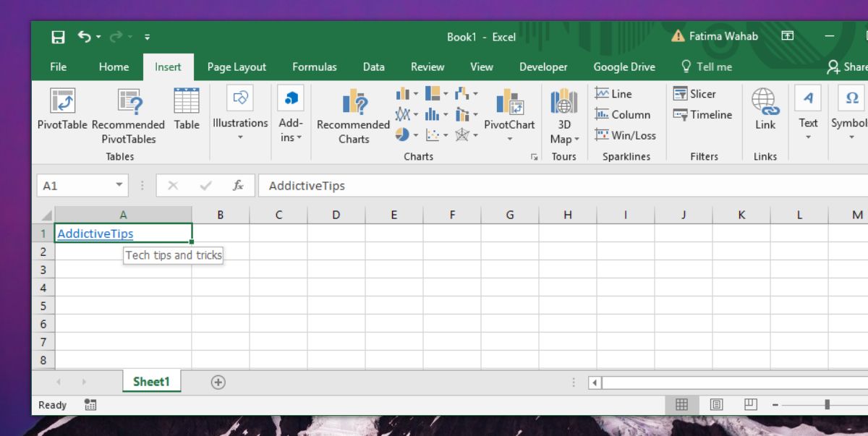
Task: Open Recommended PivotTables
Action: [x=129, y=116]
